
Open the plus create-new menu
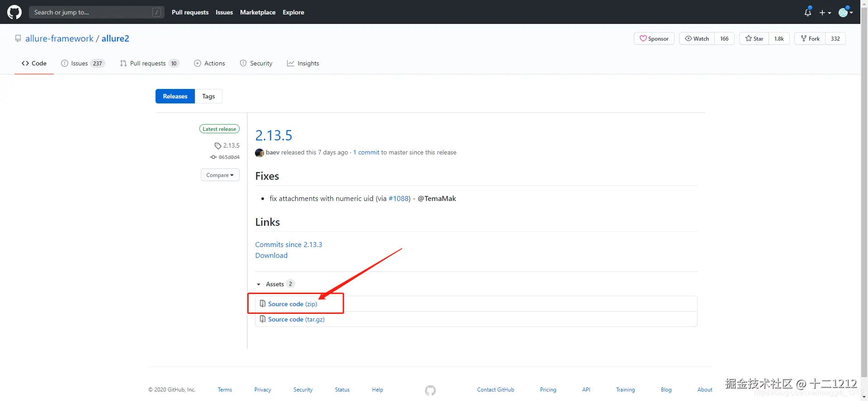tap(825, 13)
